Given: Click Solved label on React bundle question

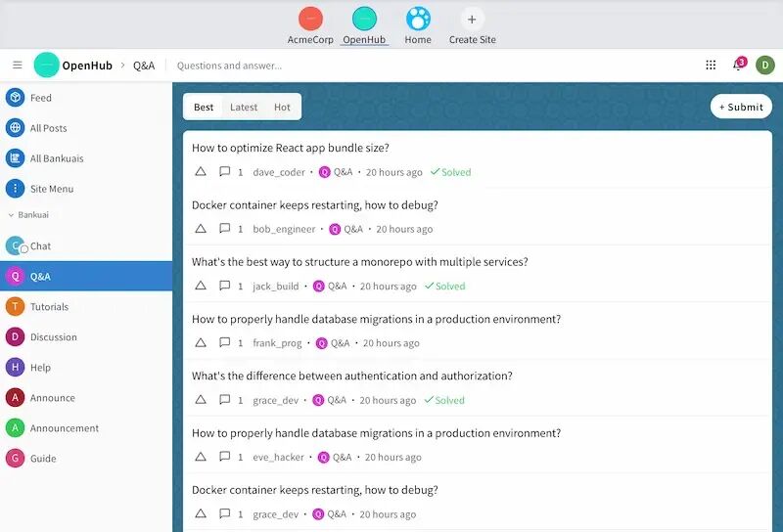Looking at the screenshot, I should [450, 172].
